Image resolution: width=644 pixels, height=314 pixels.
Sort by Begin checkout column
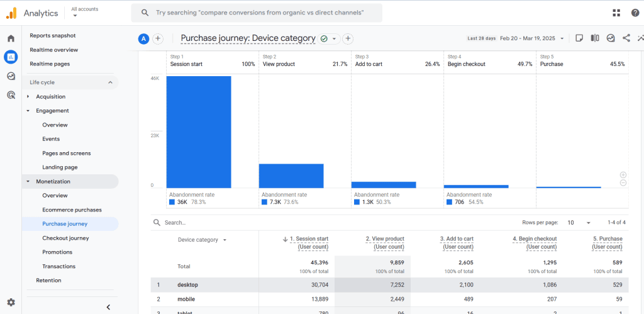(535, 243)
